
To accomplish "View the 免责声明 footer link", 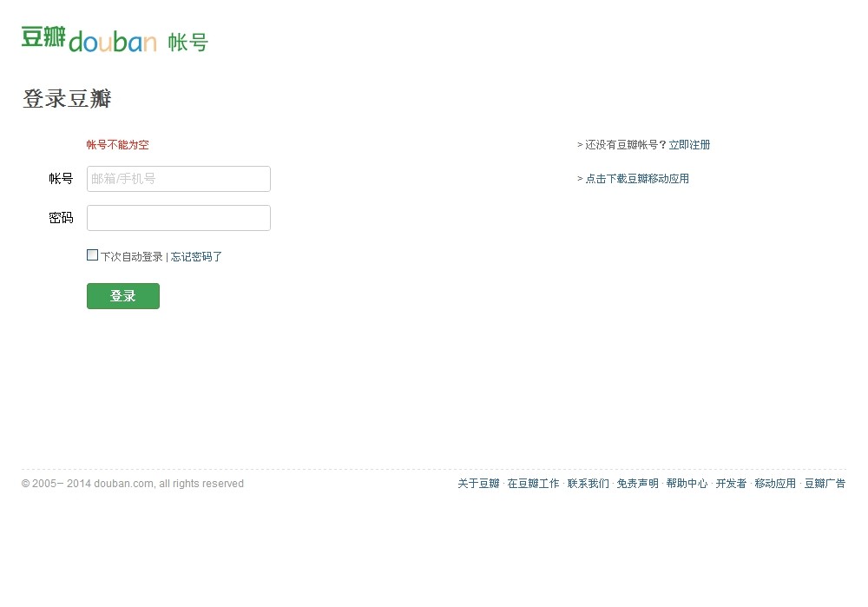I will [x=638, y=484].
